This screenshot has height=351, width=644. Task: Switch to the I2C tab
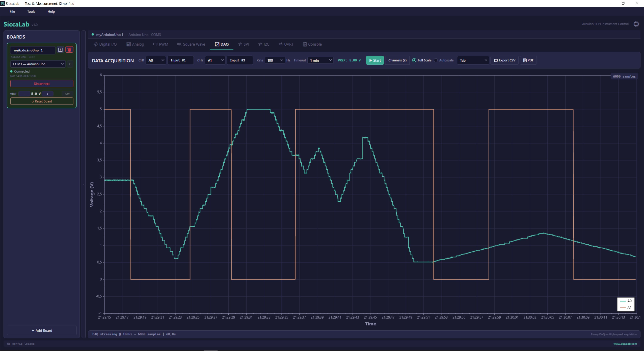click(264, 44)
